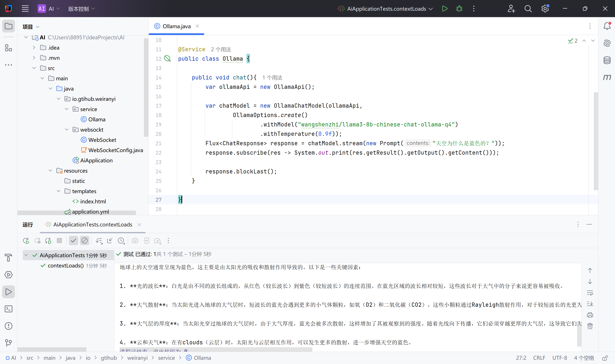Open Run panel options menu

578,225
